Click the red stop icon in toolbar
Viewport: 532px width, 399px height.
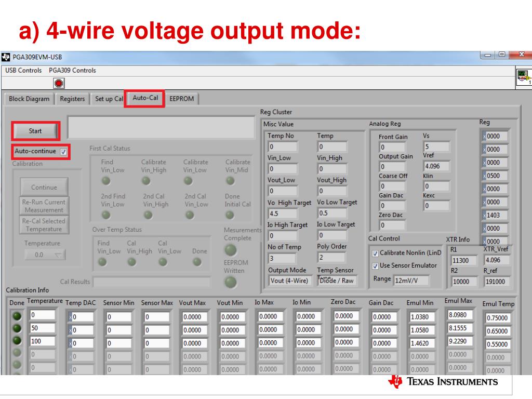click(x=59, y=83)
